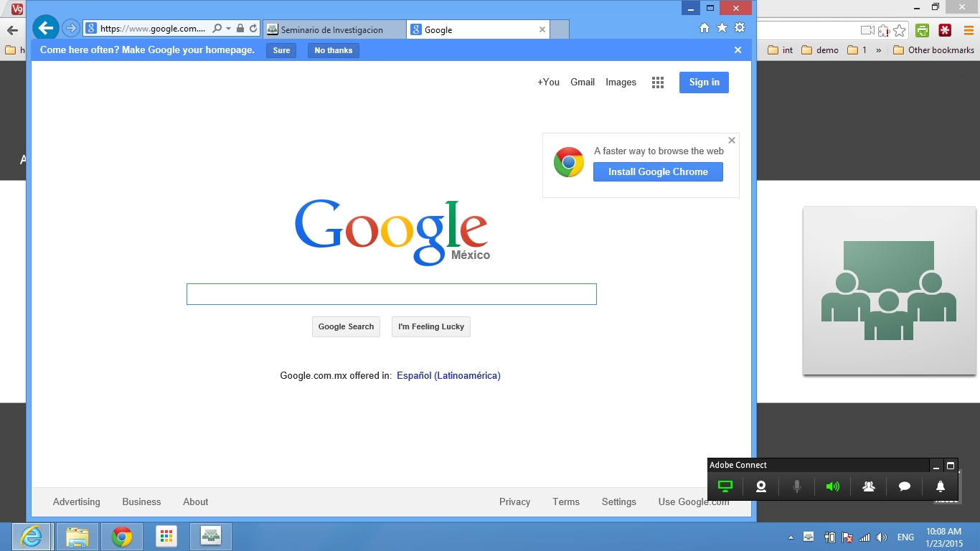Refresh the page in Internet Explorer
The width and height of the screenshot is (980, 551).
(253, 29)
